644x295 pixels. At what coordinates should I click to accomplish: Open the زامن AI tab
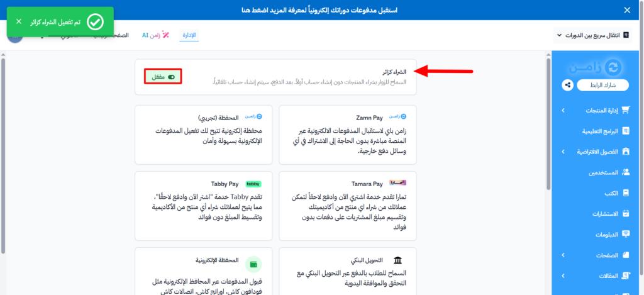click(x=156, y=35)
